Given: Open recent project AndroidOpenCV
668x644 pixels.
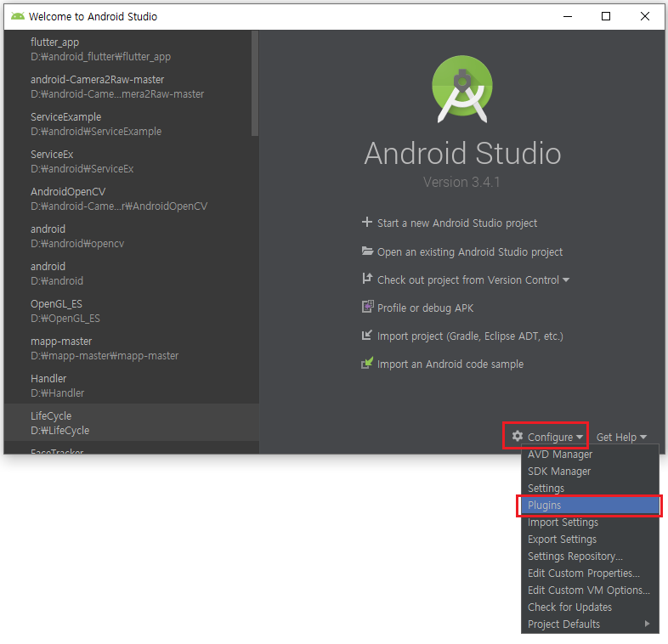Looking at the screenshot, I should coord(132,199).
